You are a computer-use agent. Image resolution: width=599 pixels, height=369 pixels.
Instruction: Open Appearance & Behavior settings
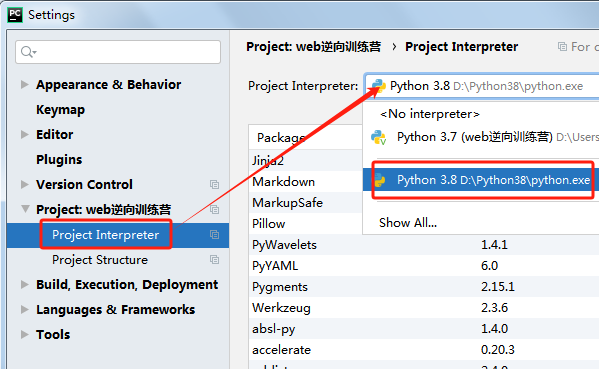108,84
